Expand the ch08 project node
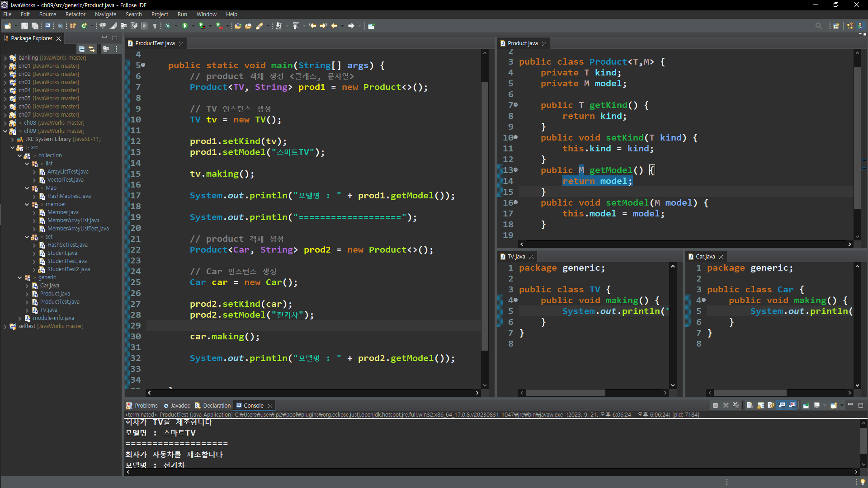 click(5, 123)
